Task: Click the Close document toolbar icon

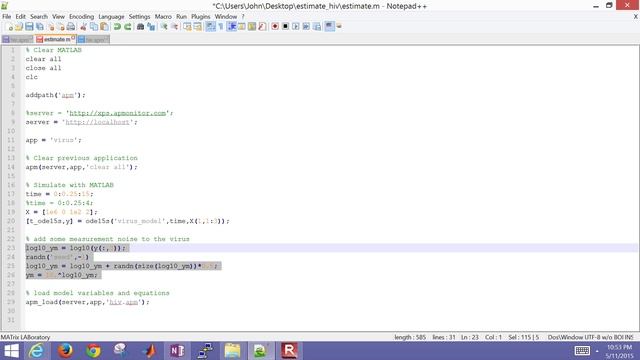Action: 51,27
